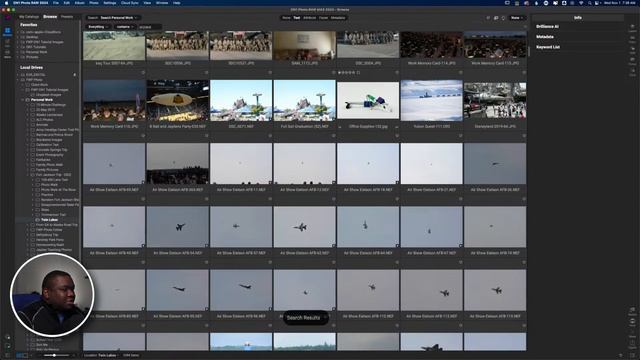
Task: Click the Apple menu icon
Action: point(6,3)
